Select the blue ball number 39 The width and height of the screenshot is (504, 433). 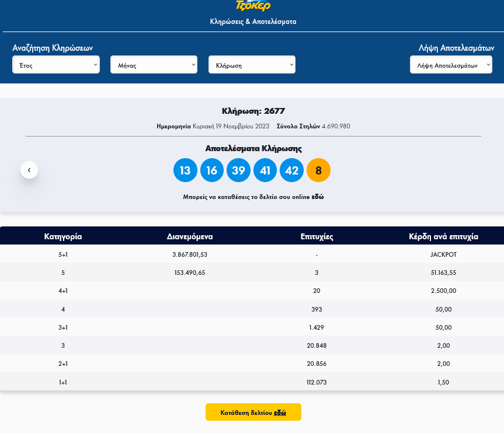click(x=238, y=170)
